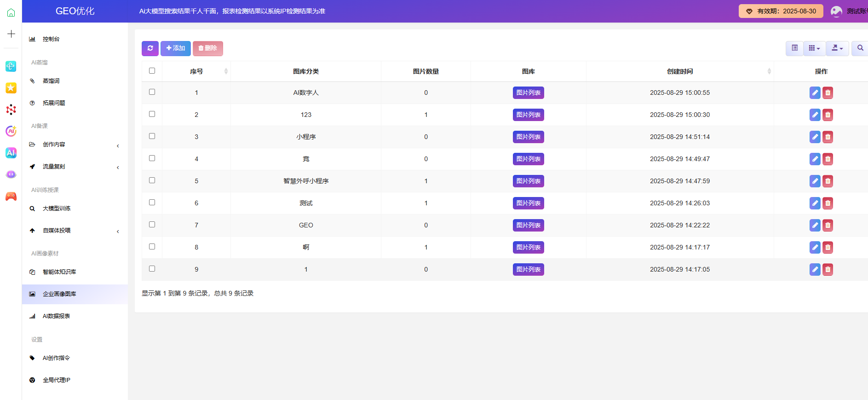Click the purple refresh icon button
This screenshot has height=400, width=868.
[x=150, y=48]
